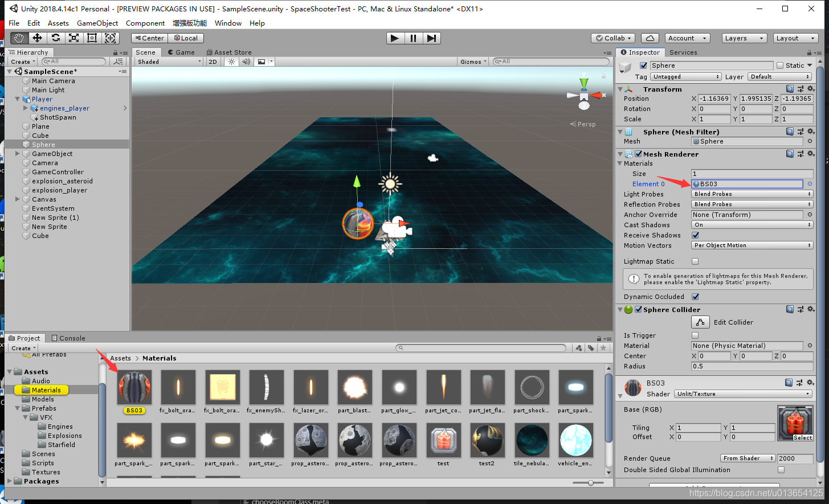Toggle Center pivot mode button
Image resolution: width=829 pixels, height=504 pixels.
[x=149, y=38]
